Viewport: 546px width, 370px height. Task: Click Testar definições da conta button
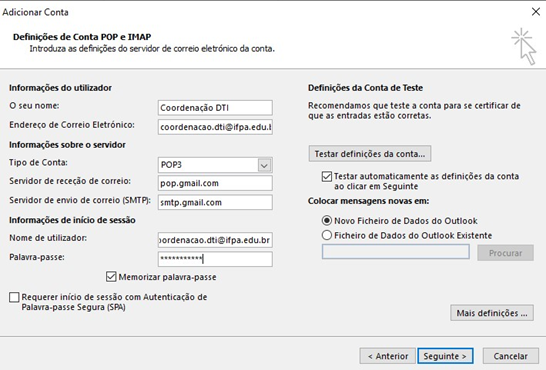pyautogui.click(x=369, y=153)
